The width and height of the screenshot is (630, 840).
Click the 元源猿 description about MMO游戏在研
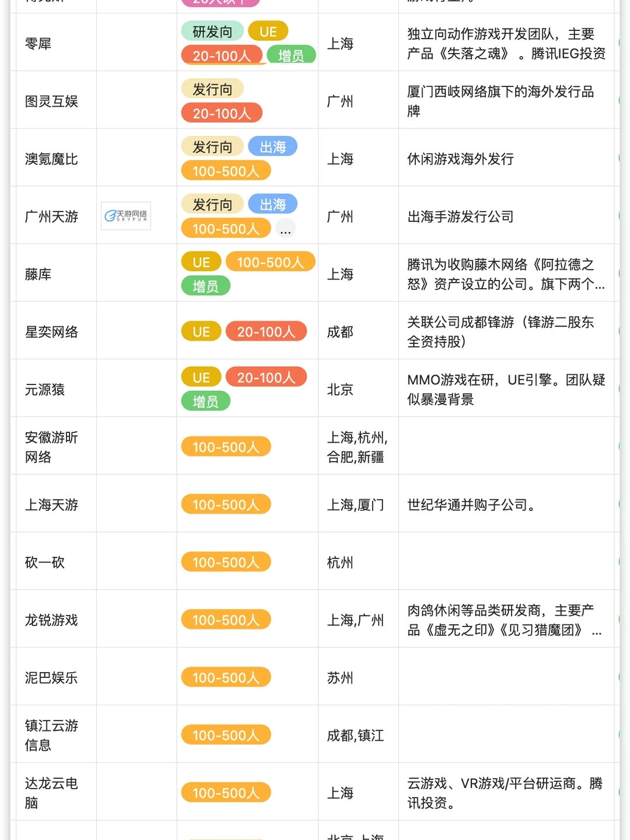[x=506, y=390]
